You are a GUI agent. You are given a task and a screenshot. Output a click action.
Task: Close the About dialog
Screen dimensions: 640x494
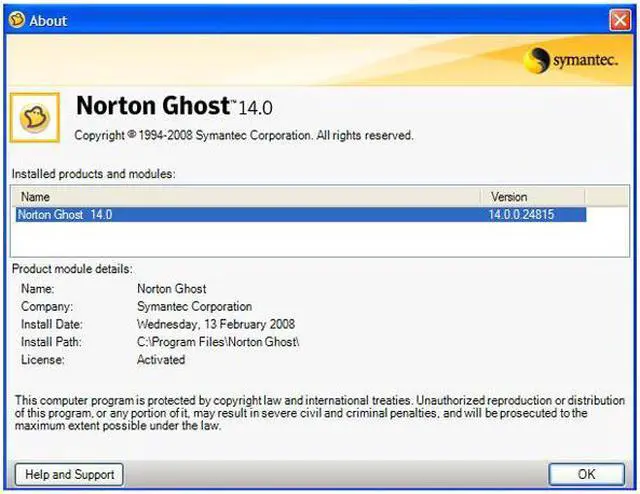(620, 20)
